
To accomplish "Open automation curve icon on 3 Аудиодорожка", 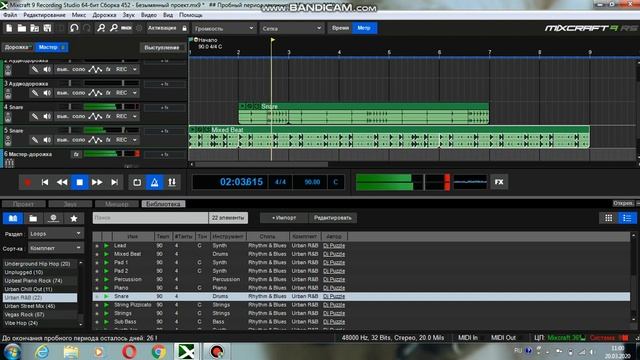I will coord(95,93).
